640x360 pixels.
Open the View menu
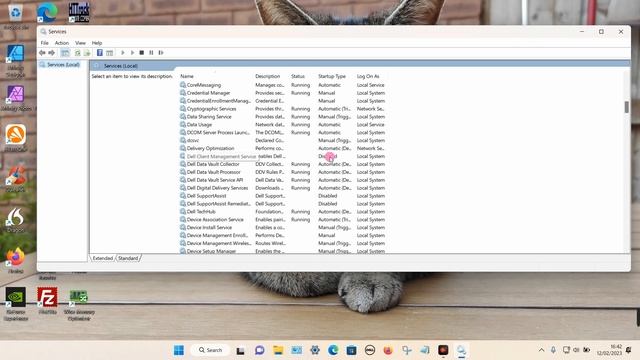click(80, 43)
